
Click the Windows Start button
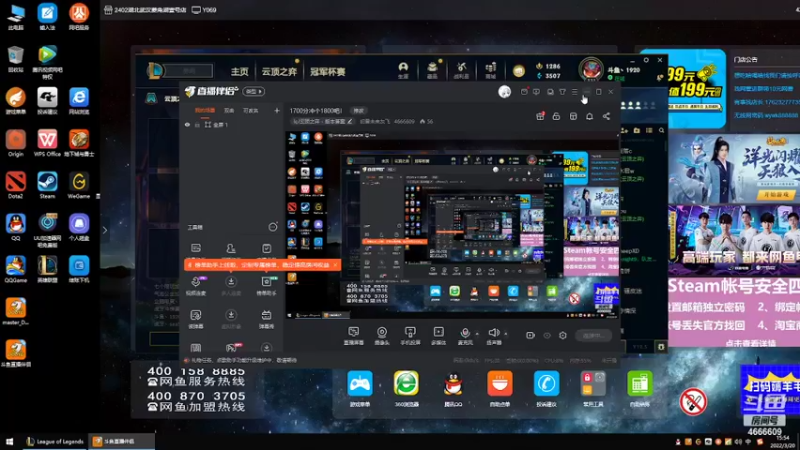(x=9, y=442)
